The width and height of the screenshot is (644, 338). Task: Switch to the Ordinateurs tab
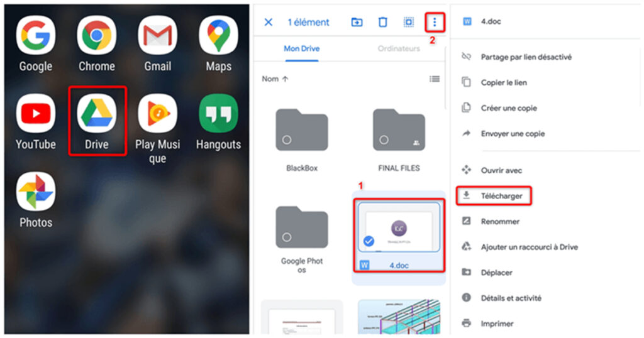tap(399, 49)
